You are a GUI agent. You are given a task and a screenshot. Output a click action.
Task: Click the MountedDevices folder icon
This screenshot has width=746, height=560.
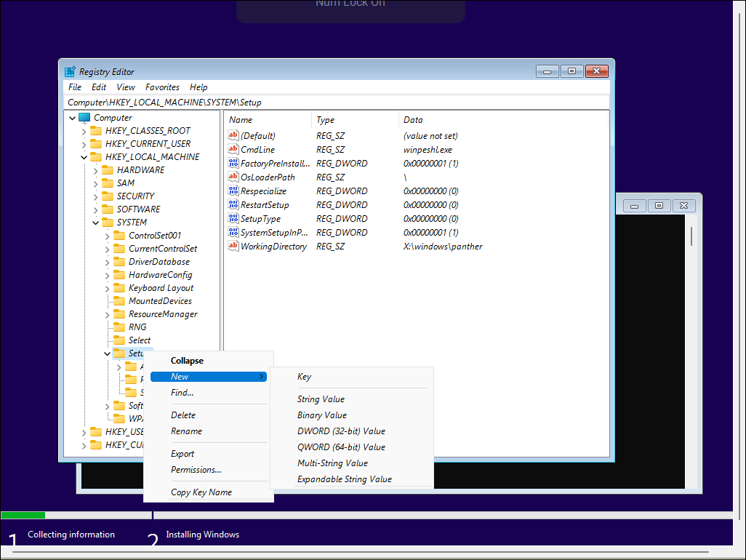click(x=119, y=300)
